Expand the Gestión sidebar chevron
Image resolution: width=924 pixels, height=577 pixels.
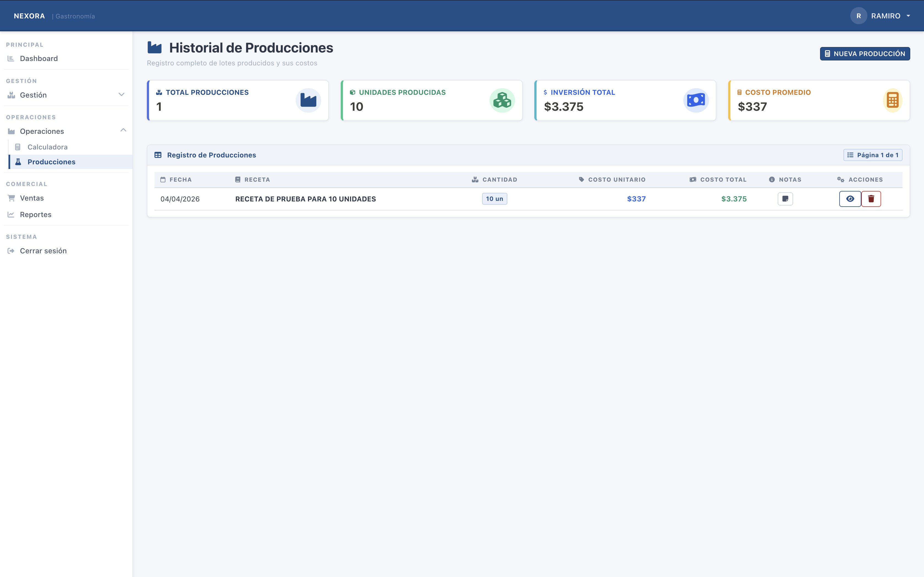122,95
